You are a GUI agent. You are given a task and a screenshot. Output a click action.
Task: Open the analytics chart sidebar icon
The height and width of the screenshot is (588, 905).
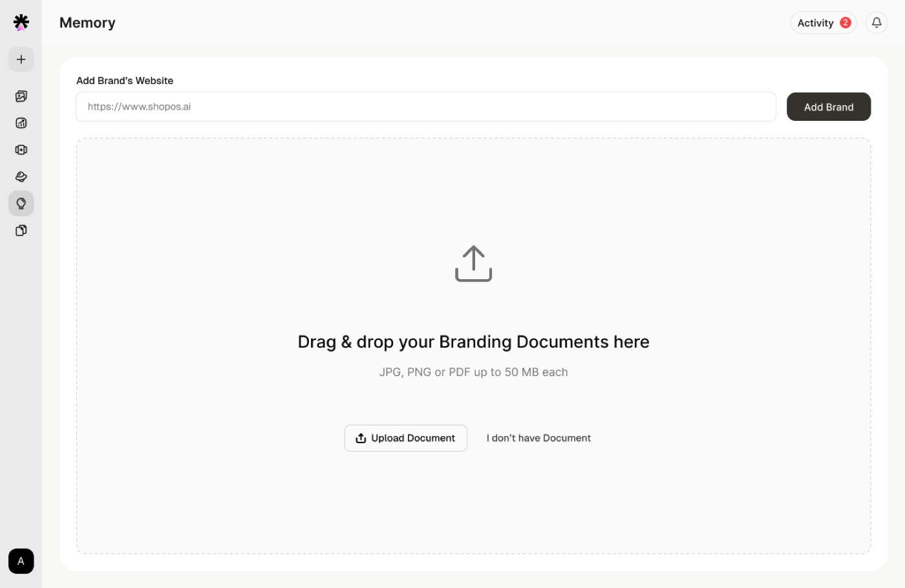21,123
